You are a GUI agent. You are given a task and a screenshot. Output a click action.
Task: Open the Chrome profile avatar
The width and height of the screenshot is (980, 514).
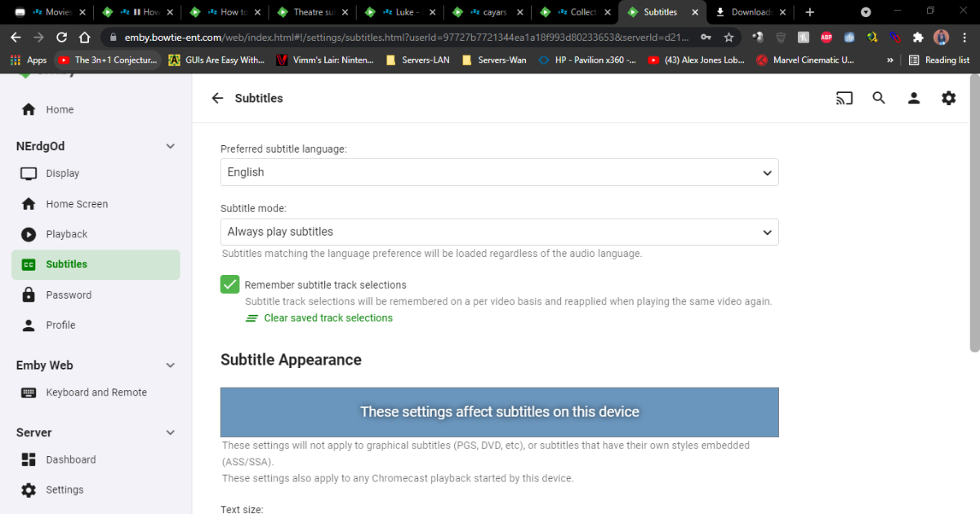tap(942, 38)
